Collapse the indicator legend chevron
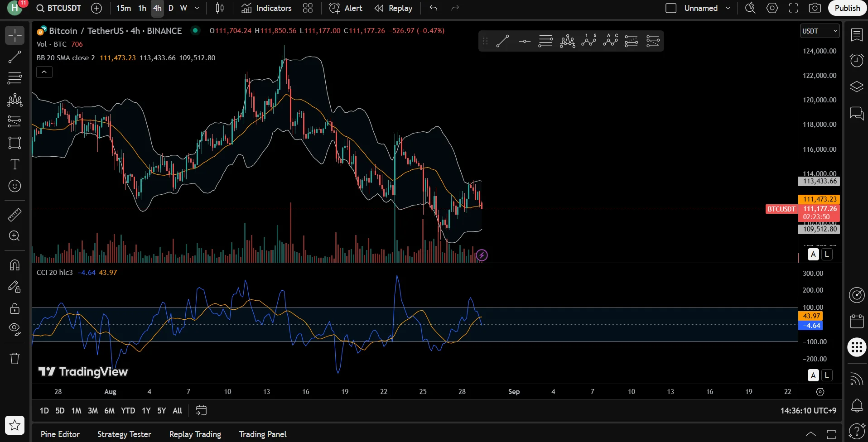This screenshot has height=442, width=868. pyautogui.click(x=44, y=72)
